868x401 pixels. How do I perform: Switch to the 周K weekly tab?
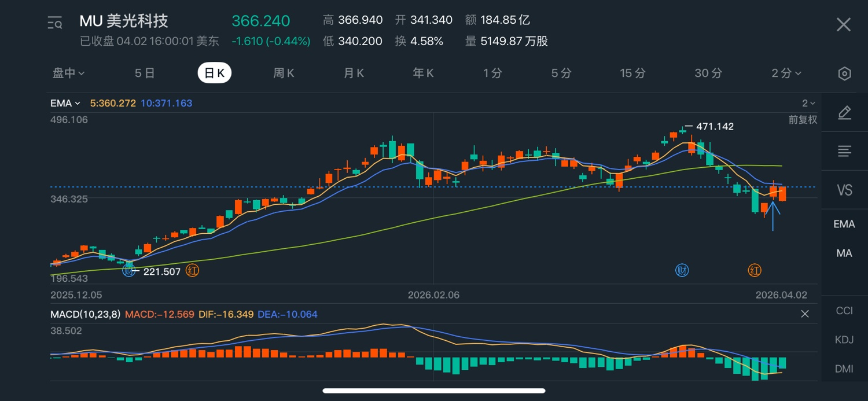[x=284, y=73]
